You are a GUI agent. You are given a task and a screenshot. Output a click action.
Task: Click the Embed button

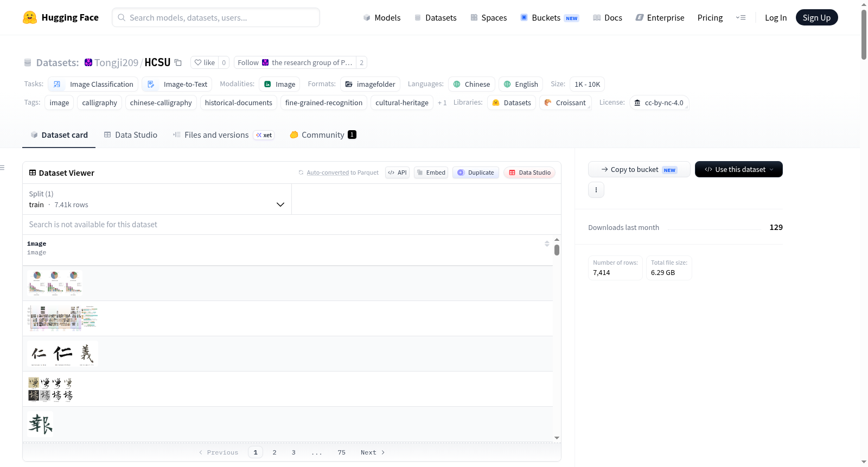(x=431, y=172)
